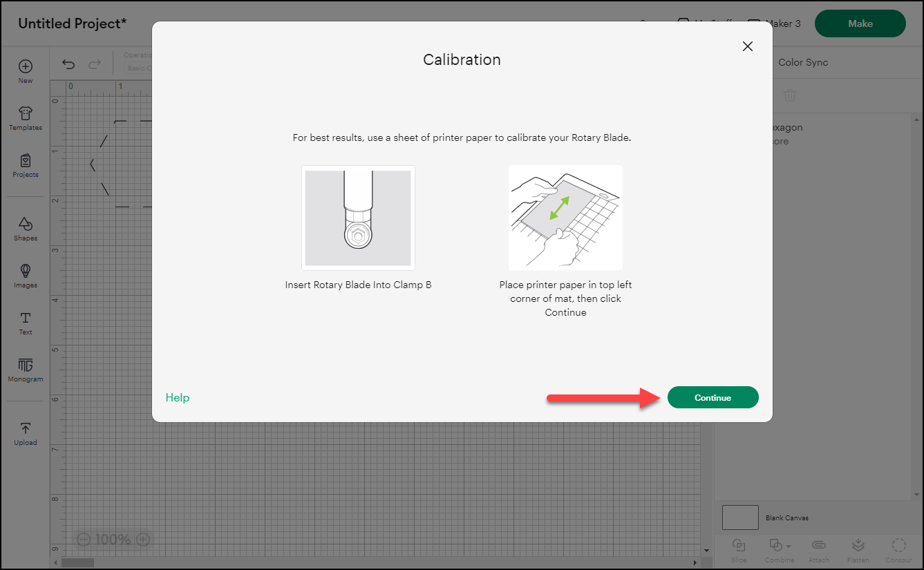Open the Images panel
The image size is (924, 570).
tap(25, 275)
